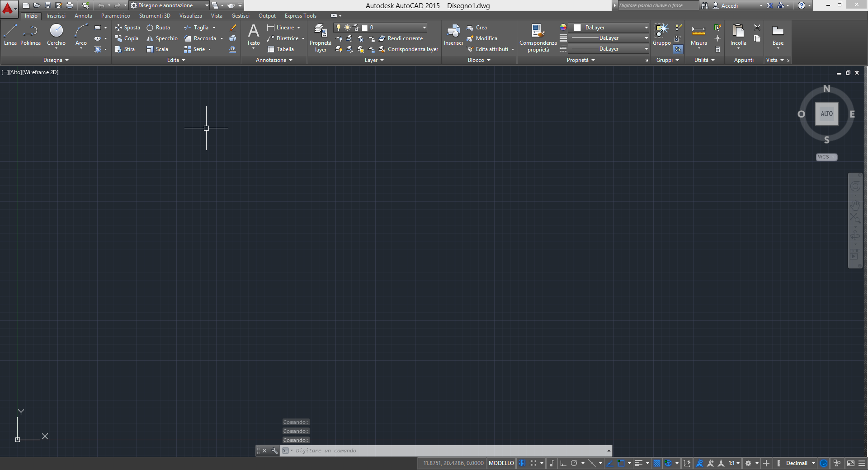This screenshot has width=868, height=470.
Task: Switch to the Annota ribbon tab
Action: [83, 16]
